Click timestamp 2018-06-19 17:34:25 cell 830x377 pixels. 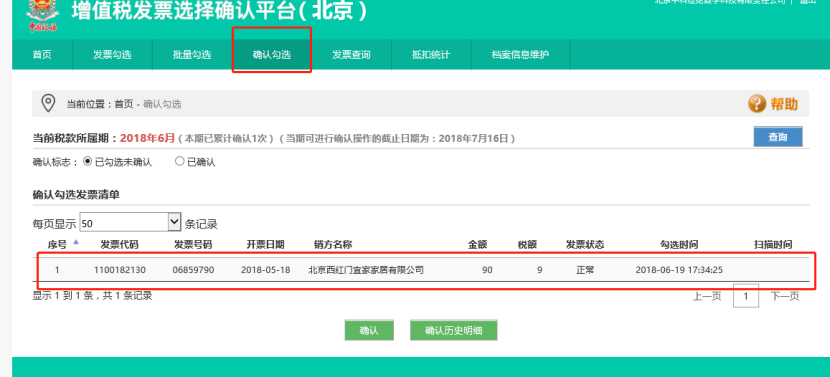point(679,270)
